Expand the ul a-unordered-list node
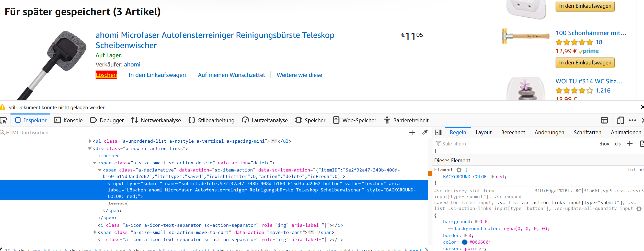This screenshot has height=251, width=644. (x=90, y=141)
